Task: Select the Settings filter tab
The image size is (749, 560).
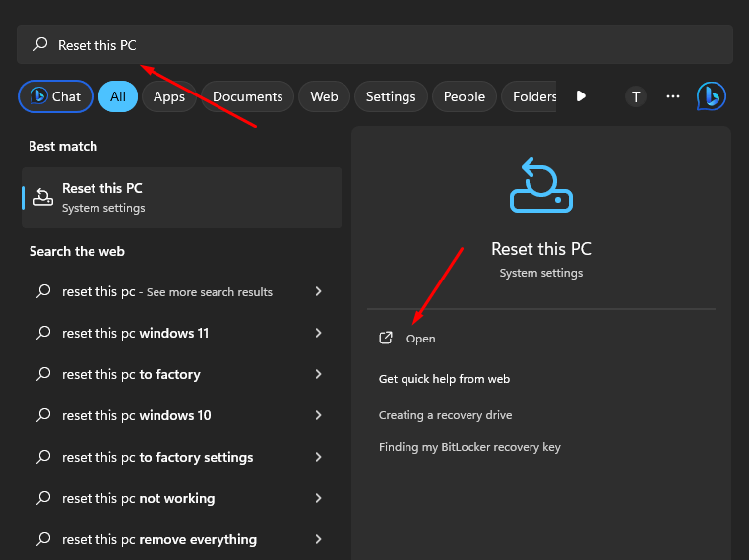Action: click(391, 96)
